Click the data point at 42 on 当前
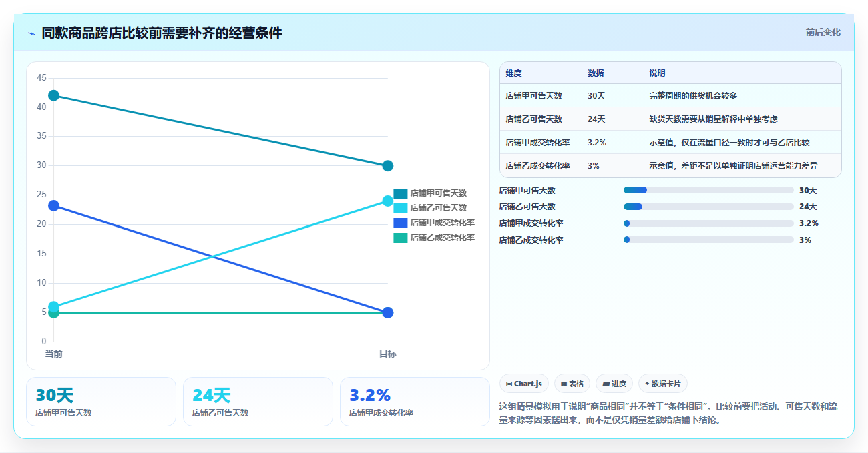This screenshot has width=868, height=453. click(x=53, y=95)
